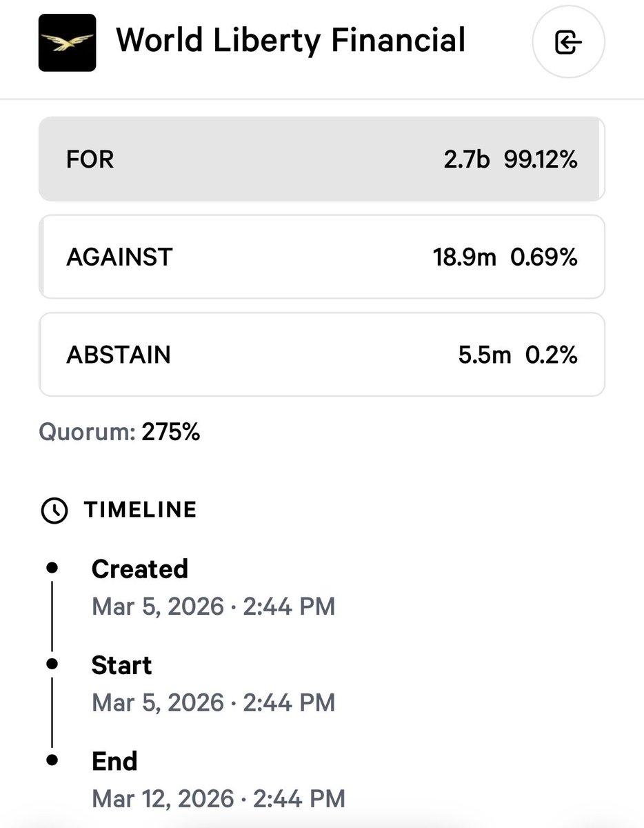The image size is (644, 828).
Task: Click the 2.7b FOR vote total
Action: (466, 159)
